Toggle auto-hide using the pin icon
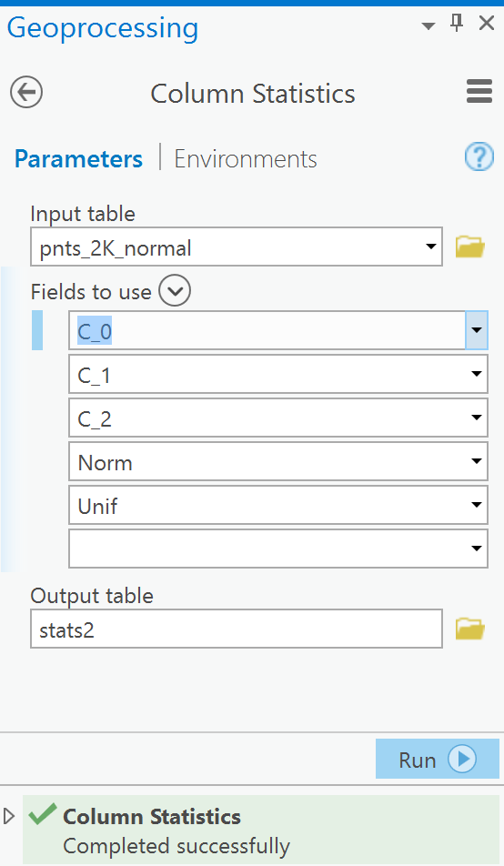504x866 pixels. pyautogui.click(x=457, y=24)
